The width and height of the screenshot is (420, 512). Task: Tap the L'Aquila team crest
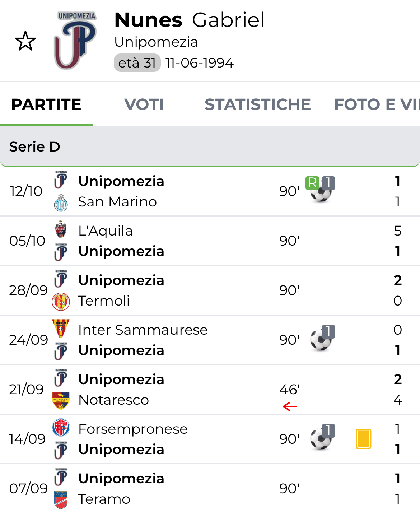click(x=61, y=230)
